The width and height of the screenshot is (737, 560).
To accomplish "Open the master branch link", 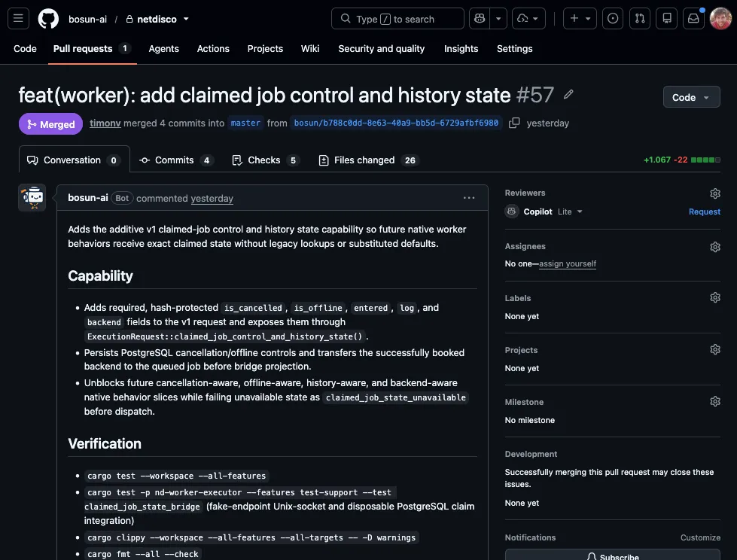I will tap(245, 123).
